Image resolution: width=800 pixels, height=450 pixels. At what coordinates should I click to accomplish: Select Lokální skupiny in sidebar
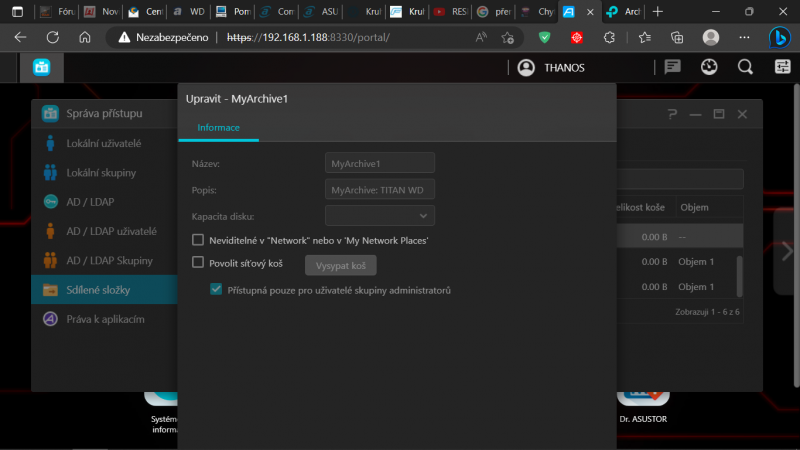pos(104,173)
